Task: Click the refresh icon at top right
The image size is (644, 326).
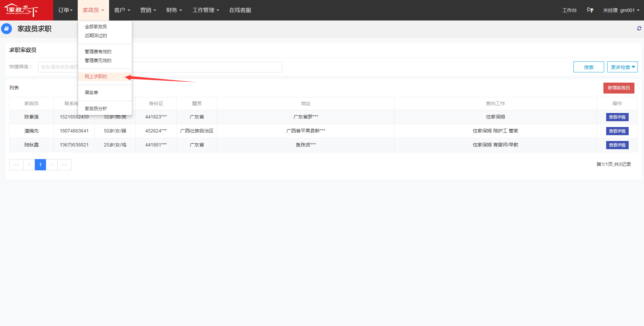Action: (x=639, y=28)
